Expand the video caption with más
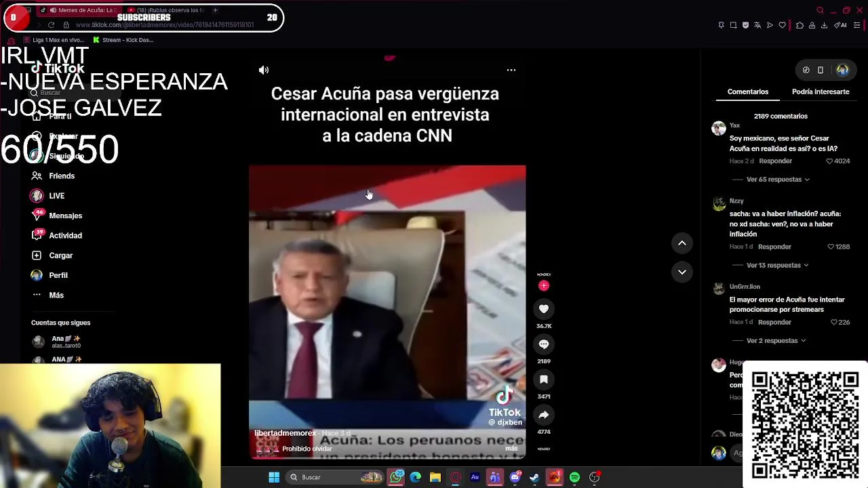Screen dimensions: 868x488 click(511, 449)
